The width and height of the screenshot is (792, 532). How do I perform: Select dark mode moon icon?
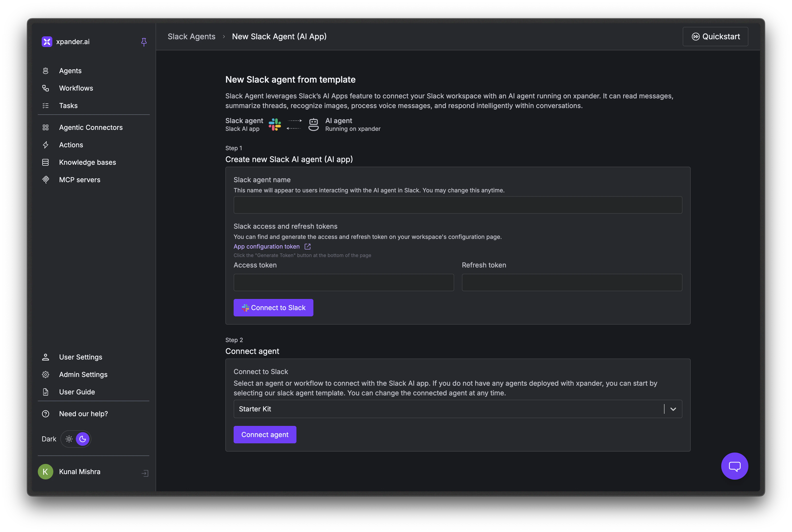82,439
